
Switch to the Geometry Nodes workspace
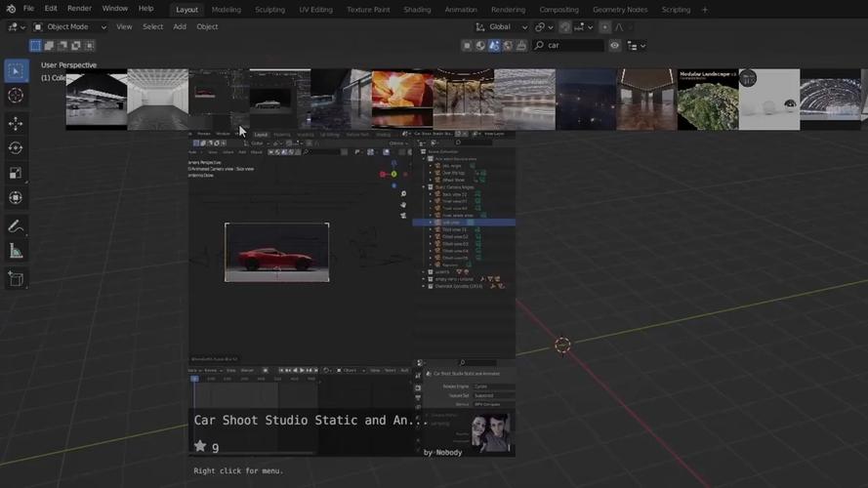coord(620,10)
